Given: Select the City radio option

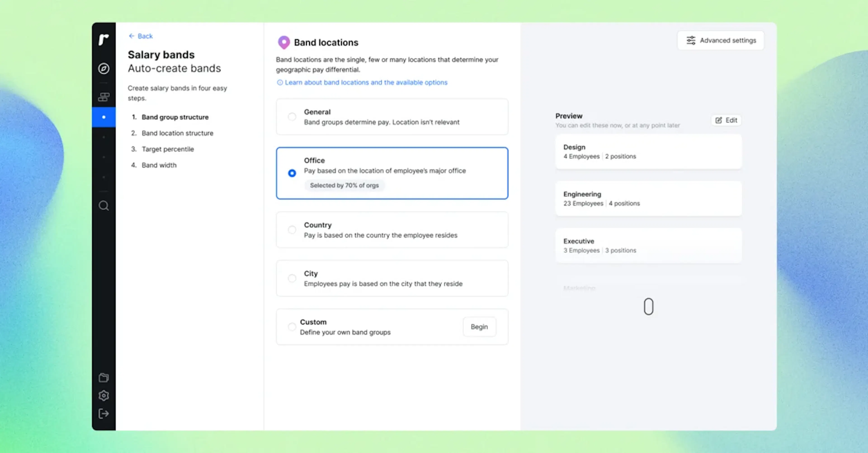Looking at the screenshot, I should click(292, 278).
